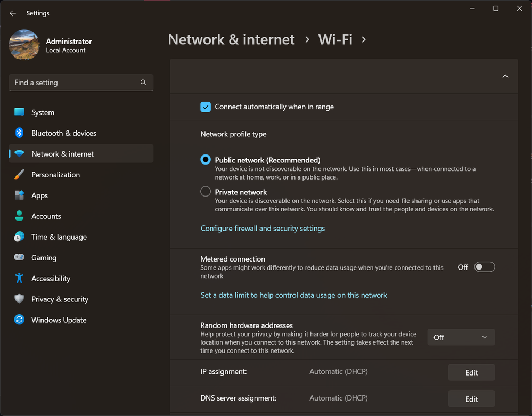The height and width of the screenshot is (416, 532).
Task: Click the Find a setting search box
Action: point(81,83)
